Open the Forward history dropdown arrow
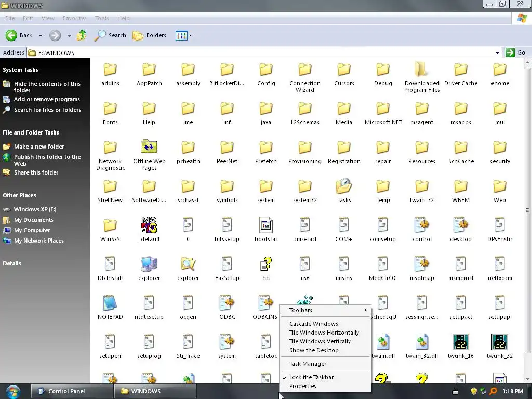 click(69, 36)
